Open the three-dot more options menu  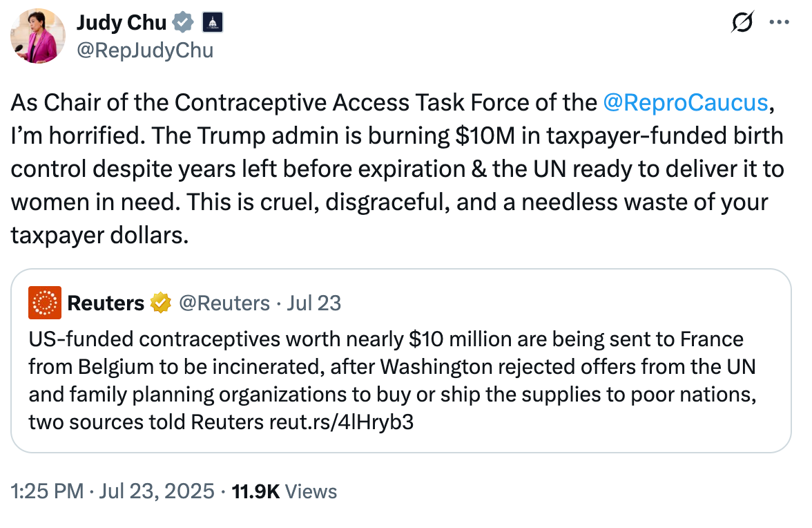click(779, 23)
